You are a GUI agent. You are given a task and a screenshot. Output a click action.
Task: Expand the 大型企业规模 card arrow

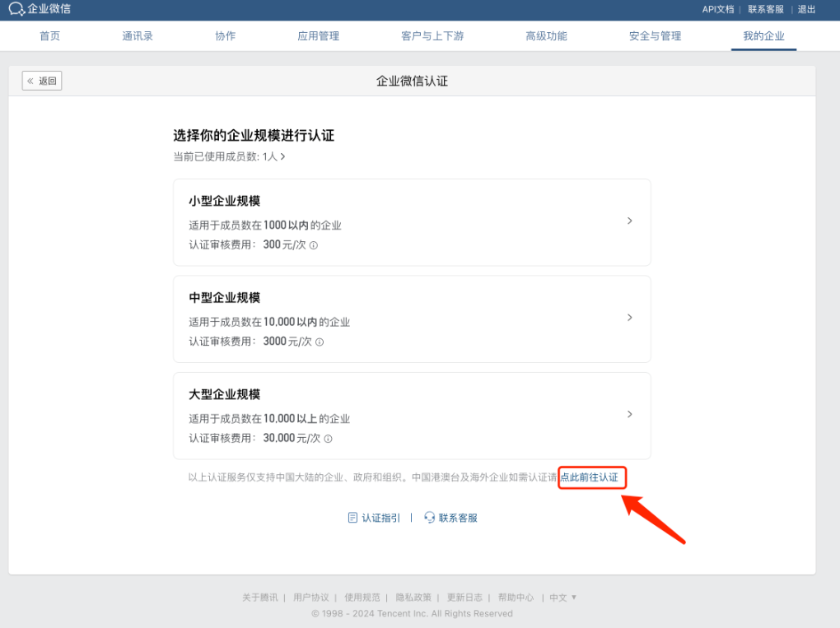pyautogui.click(x=629, y=414)
